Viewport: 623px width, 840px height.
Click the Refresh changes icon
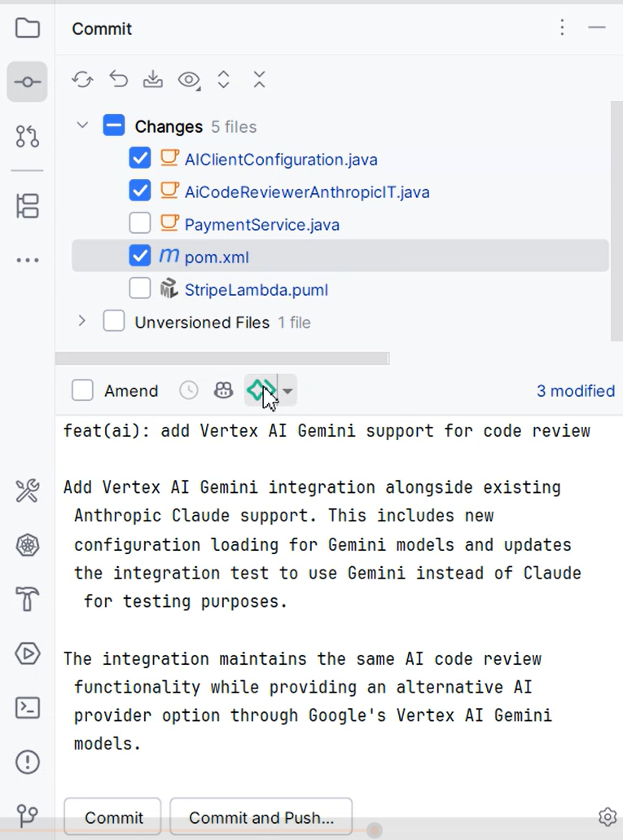(81, 79)
